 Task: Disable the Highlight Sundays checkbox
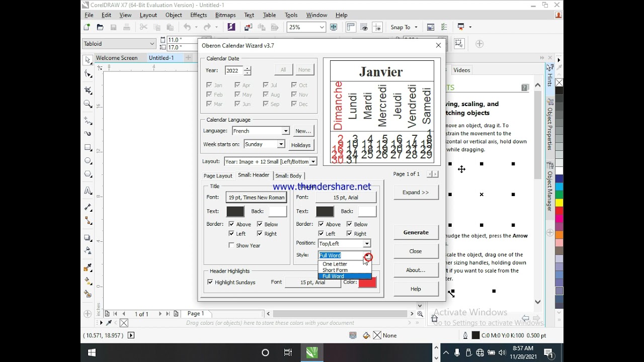[x=210, y=283]
